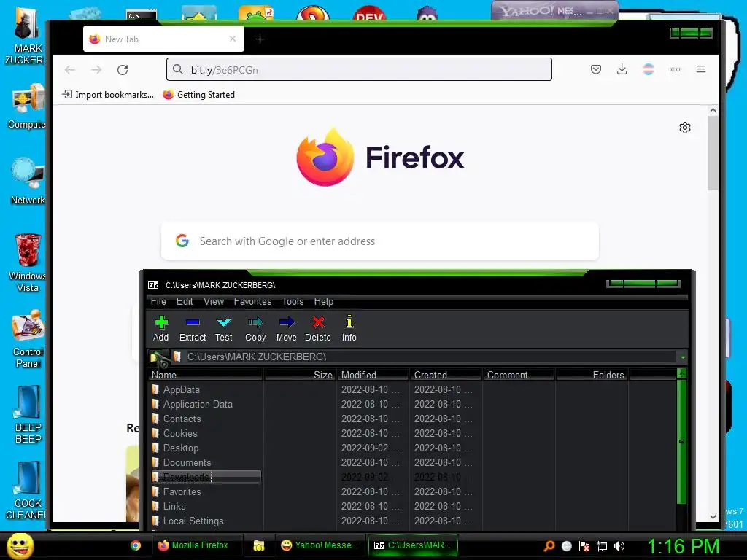Click Firefox page scrollbar up arrow

pos(713,110)
